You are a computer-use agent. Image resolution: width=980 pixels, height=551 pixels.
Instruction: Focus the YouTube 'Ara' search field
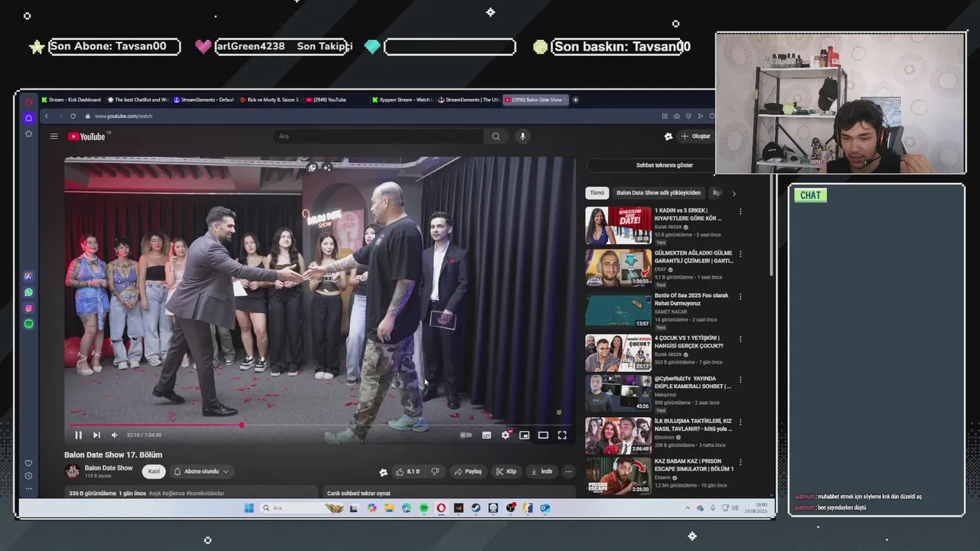coord(379,136)
